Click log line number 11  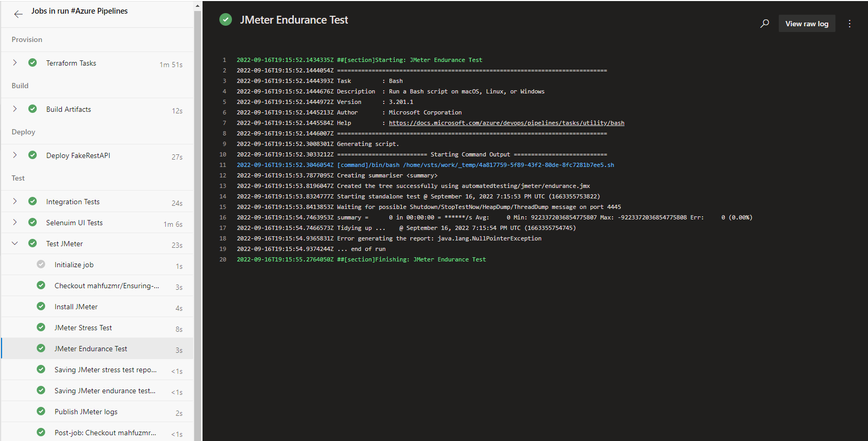click(223, 165)
